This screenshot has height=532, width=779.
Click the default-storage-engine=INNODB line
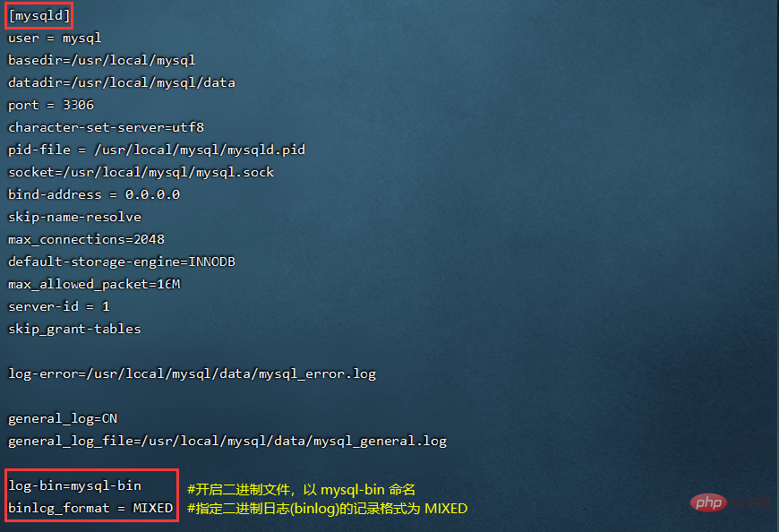pyautogui.click(x=122, y=262)
